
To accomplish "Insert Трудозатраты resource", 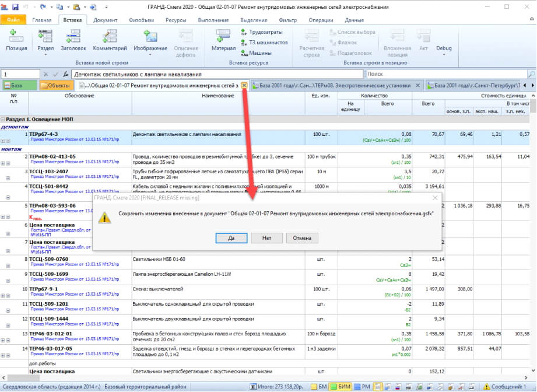I will click(x=262, y=32).
